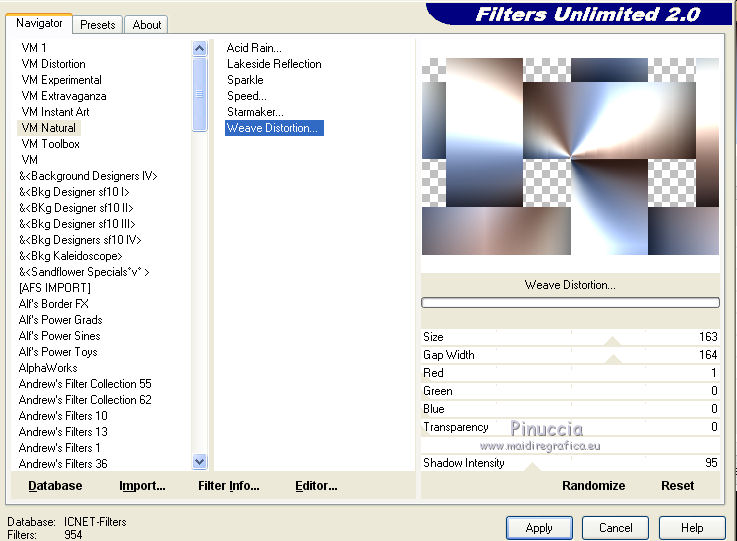Randomize the filter settings
737x541 pixels.
[x=594, y=486]
